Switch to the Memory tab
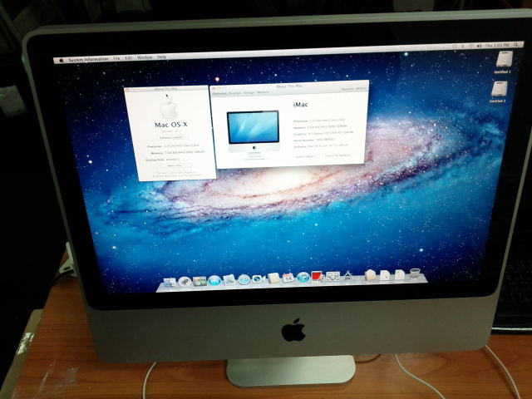The width and height of the screenshot is (532, 399). coord(263,92)
